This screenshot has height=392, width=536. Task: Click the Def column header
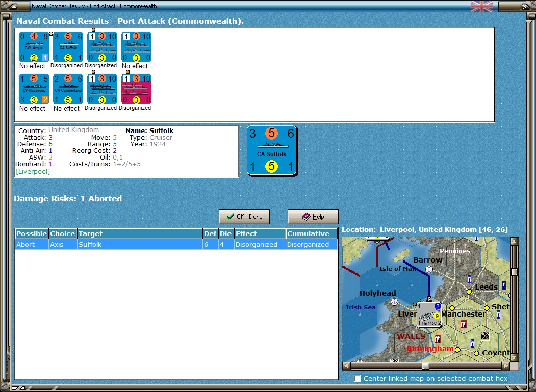point(210,234)
